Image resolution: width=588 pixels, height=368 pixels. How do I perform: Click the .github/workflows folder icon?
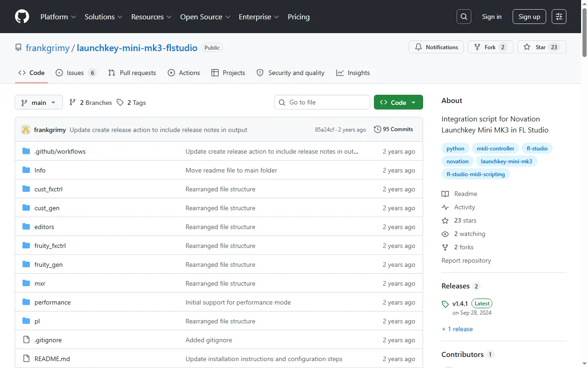26,151
